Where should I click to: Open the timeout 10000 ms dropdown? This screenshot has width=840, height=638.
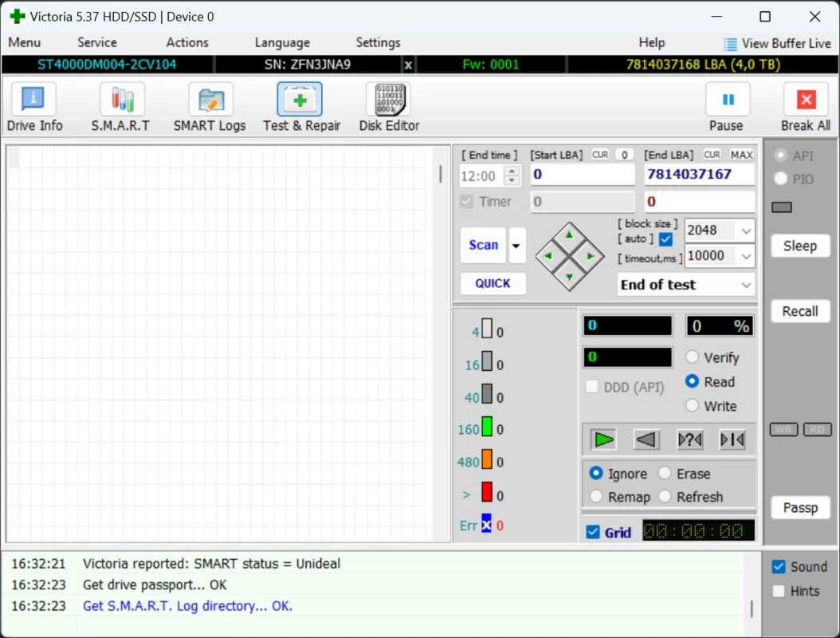[746, 256]
